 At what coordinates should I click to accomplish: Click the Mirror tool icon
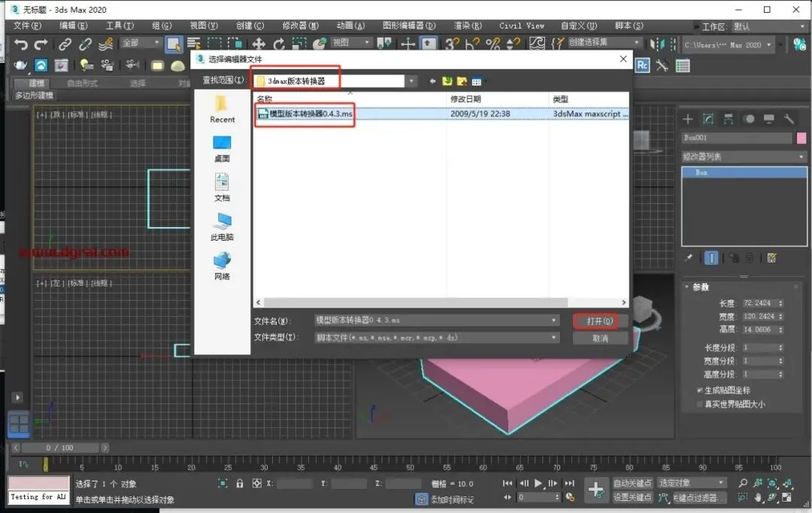click(656, 44)
